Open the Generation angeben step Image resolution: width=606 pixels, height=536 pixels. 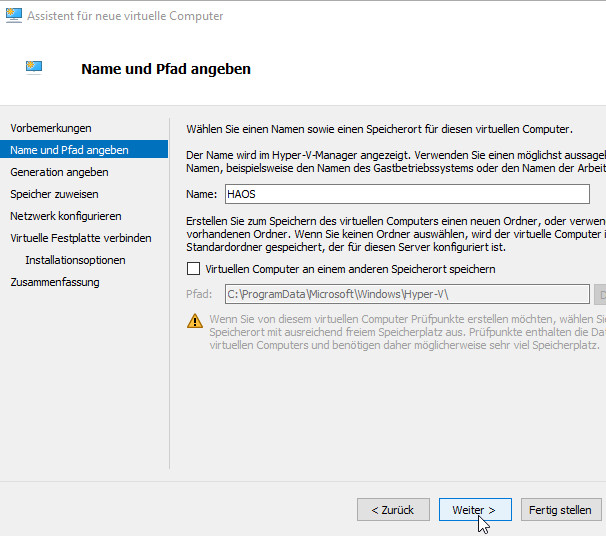click(59, 172)
